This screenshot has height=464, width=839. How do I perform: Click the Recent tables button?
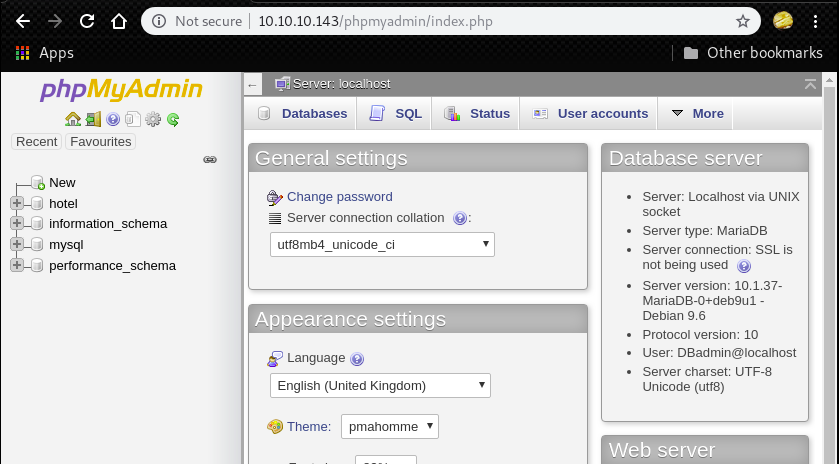(37, 142)
